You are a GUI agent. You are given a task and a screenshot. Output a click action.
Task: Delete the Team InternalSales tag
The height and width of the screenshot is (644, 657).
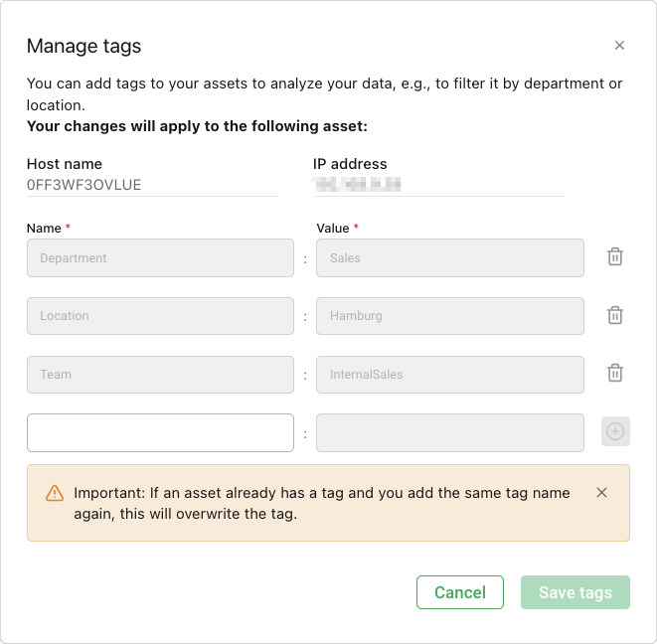click(615, 373)
